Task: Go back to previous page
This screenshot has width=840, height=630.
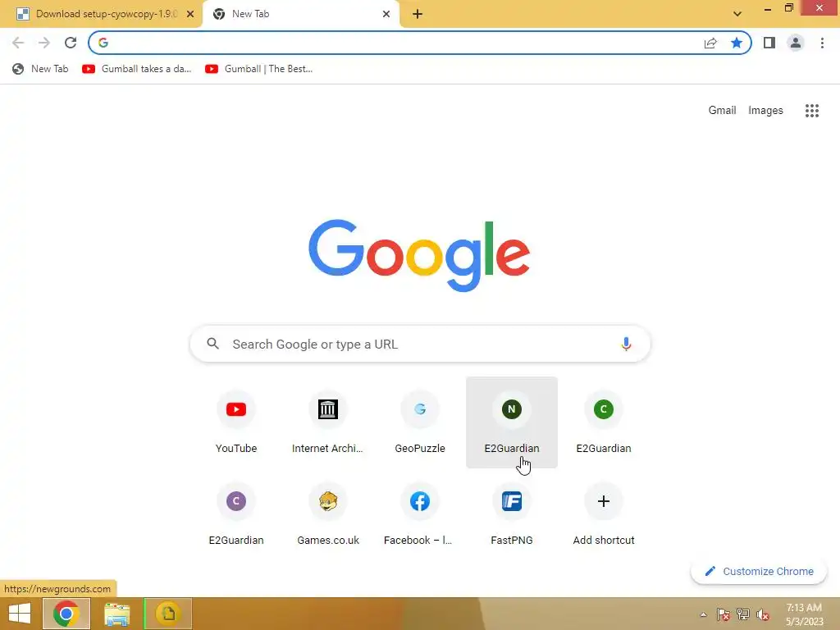Action: click(x=18, y=43)
